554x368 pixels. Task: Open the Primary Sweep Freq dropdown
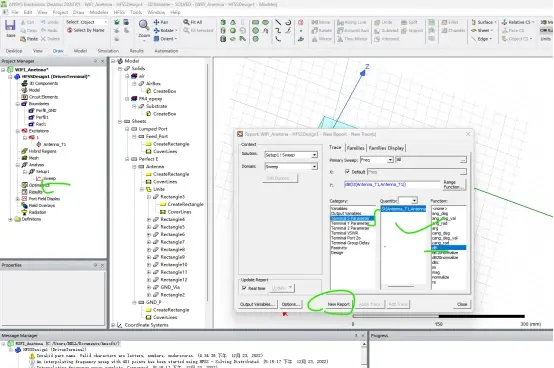click(x=390, y=160)
